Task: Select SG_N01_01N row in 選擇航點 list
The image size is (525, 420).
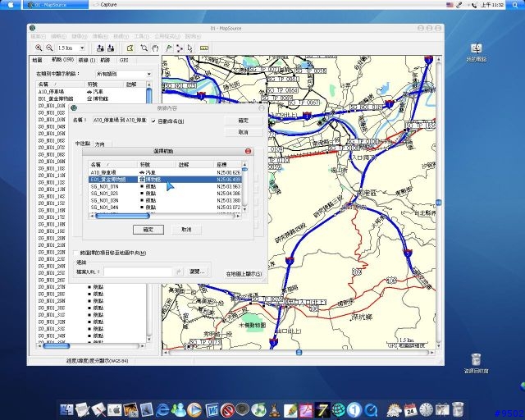Action: point(165,186)
